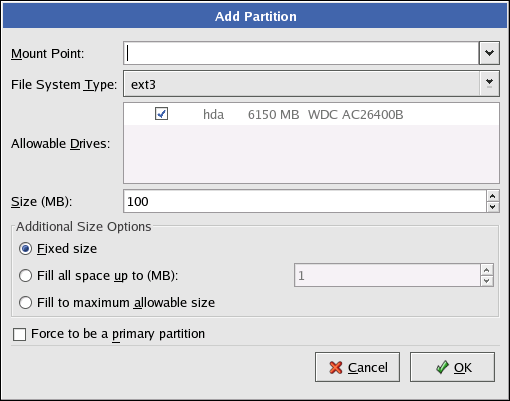The height and width of the screenshot is (401, 510).
Task: Select the hda WDC AC26400B drive row
Action: point(311,114)
